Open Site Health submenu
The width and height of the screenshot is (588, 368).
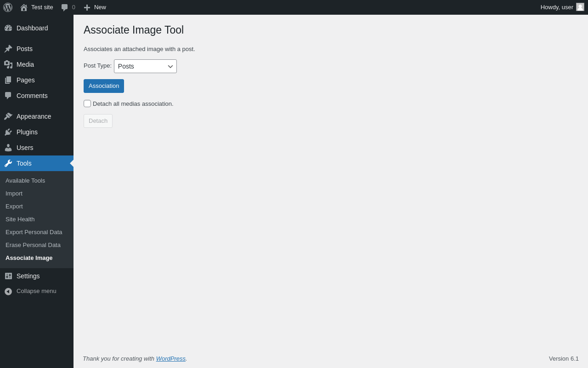click(37, 219)
